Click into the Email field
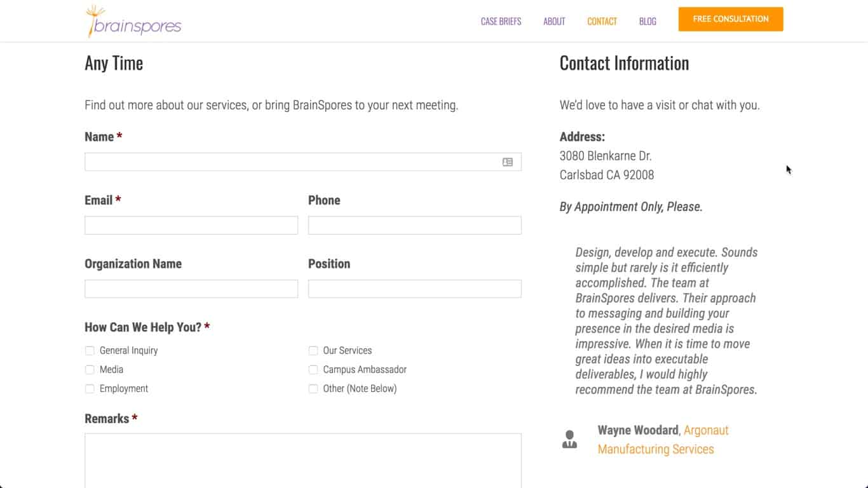Viewport: 868px width, 488px height. [191, 226]
